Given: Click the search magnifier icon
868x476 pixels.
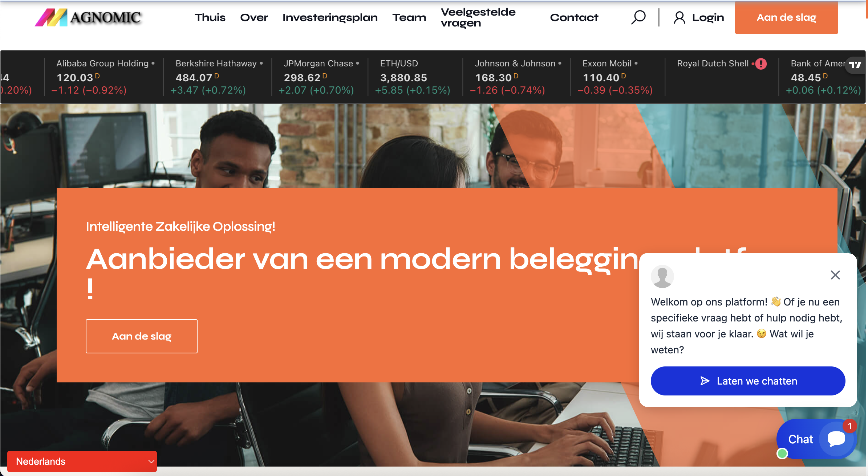Looking at the screenshot, I should (x=638, y=17).
